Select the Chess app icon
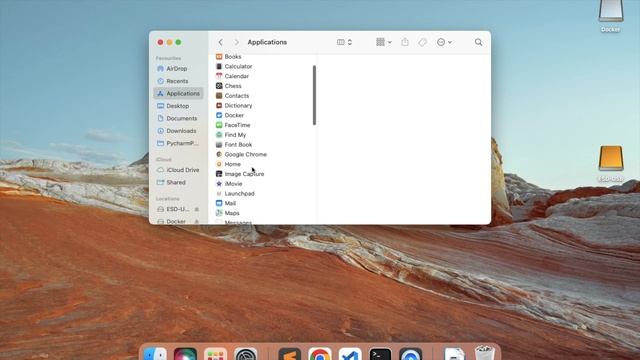This screenshot has height=360, width=640. (219, 86)
